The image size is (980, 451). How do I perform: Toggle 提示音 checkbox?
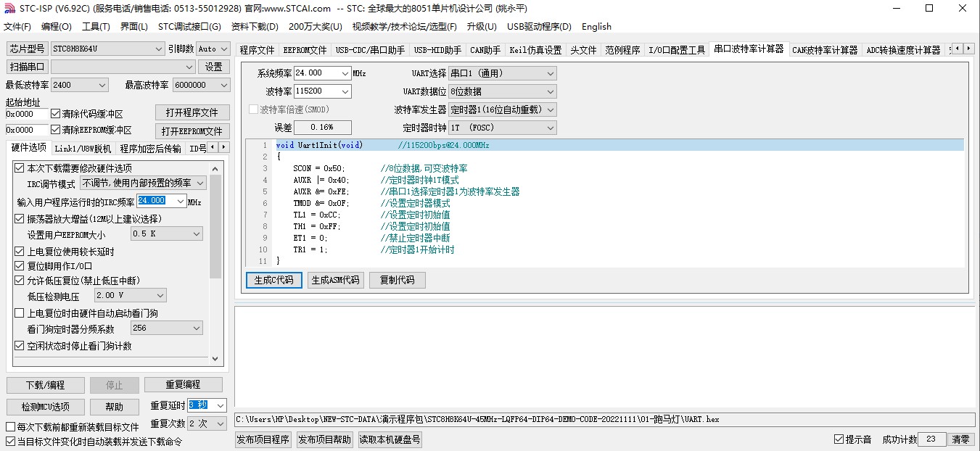839,439
